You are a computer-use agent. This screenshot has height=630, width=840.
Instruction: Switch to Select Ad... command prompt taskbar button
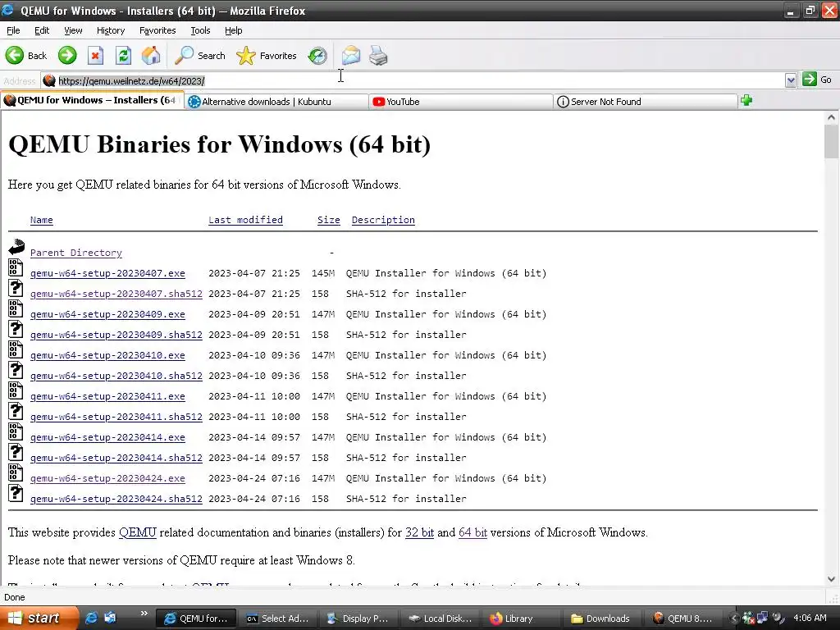276,619
